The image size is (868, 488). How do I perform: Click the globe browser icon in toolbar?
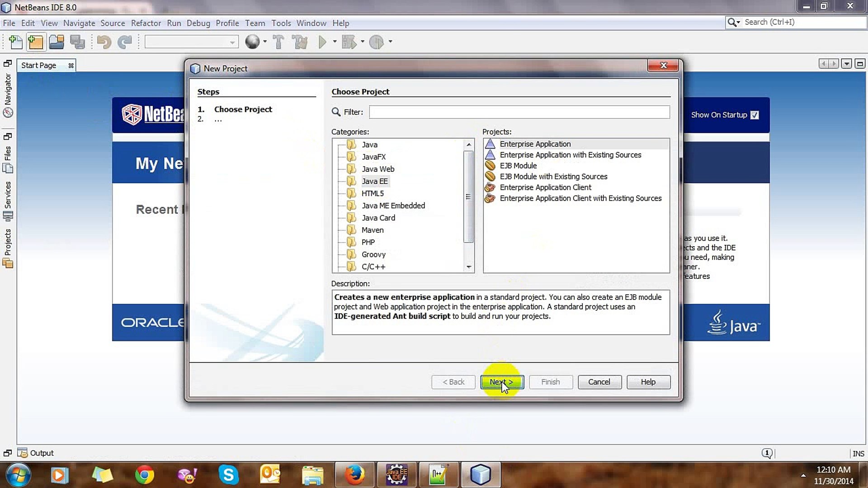(x=252, y=42)
